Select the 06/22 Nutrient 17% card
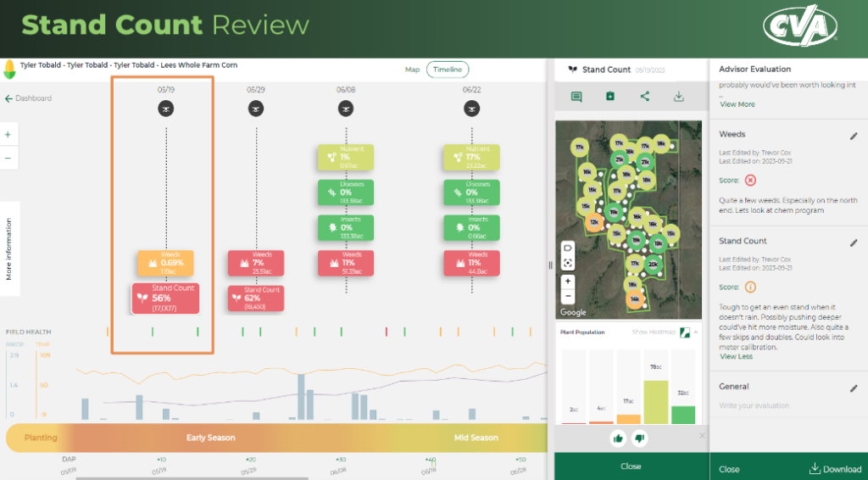The image size is (868, 480). tap(471, 157)
